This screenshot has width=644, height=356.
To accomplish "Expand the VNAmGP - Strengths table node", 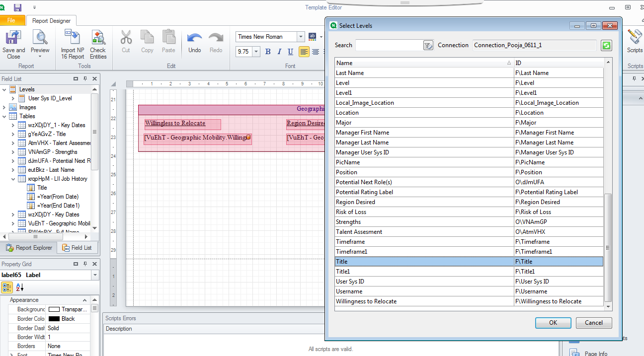I will (x=13, y=152).
